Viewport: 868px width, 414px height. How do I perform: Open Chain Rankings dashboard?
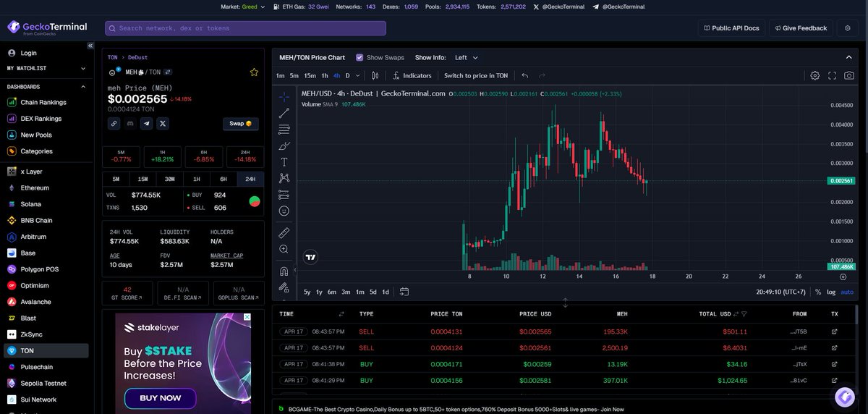(x=43, y=102)
